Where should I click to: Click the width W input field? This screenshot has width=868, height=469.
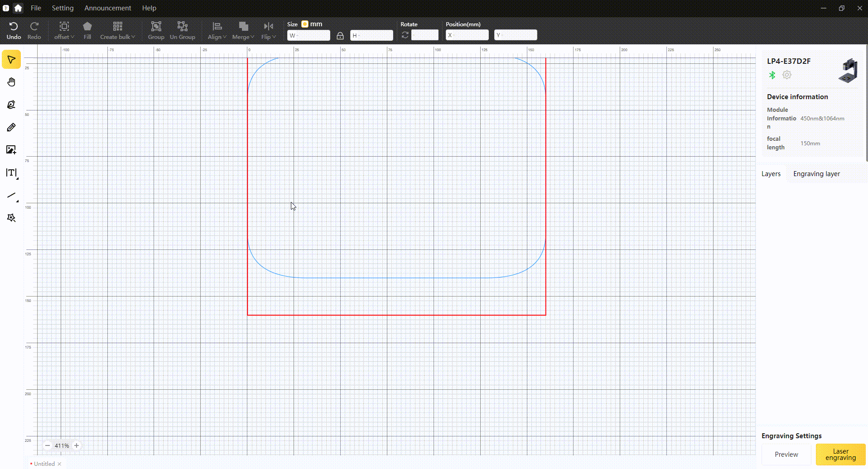coord(309,35)
